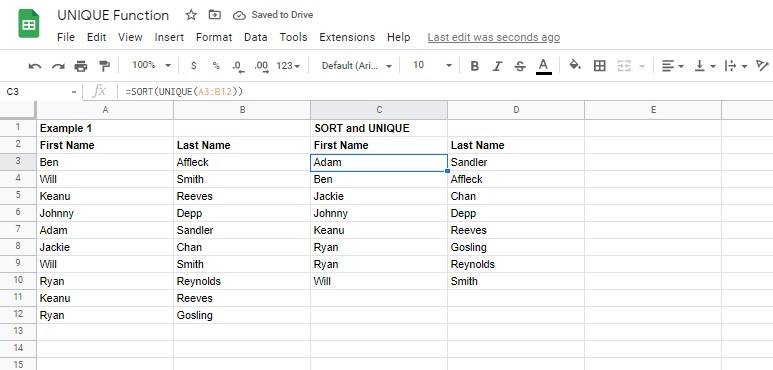Viewport: 773px width, 370px height.
Task: Click the move to folder icon
Action: tap(214, 15)
